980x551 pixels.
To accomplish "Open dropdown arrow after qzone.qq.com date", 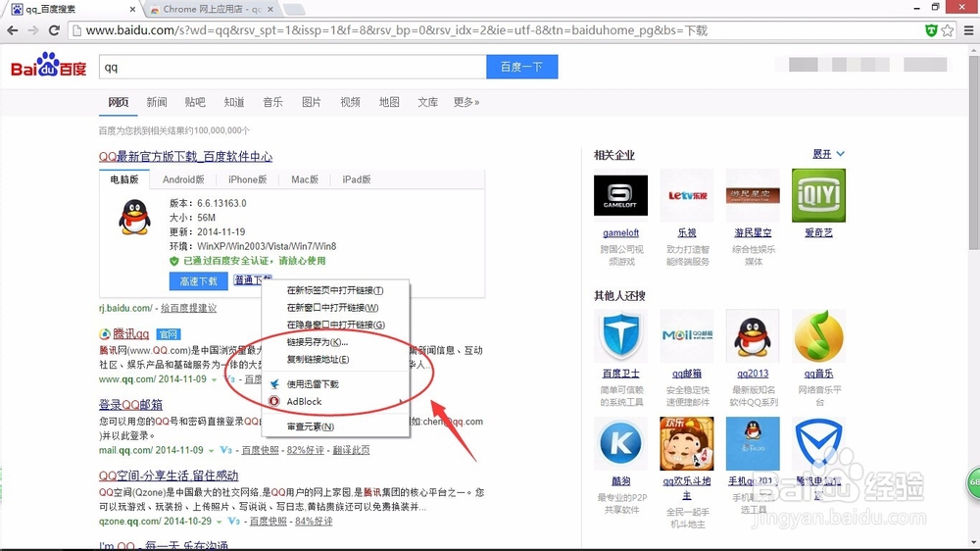I will (220, 522).
